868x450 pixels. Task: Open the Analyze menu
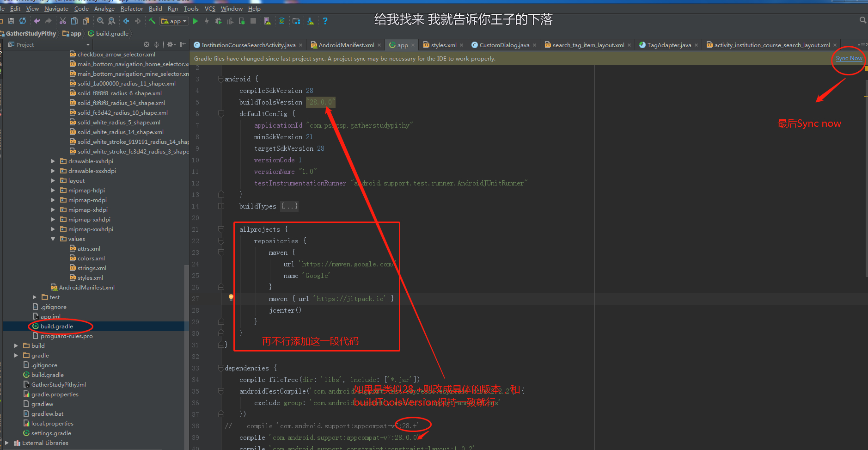[x=104, y=8]
